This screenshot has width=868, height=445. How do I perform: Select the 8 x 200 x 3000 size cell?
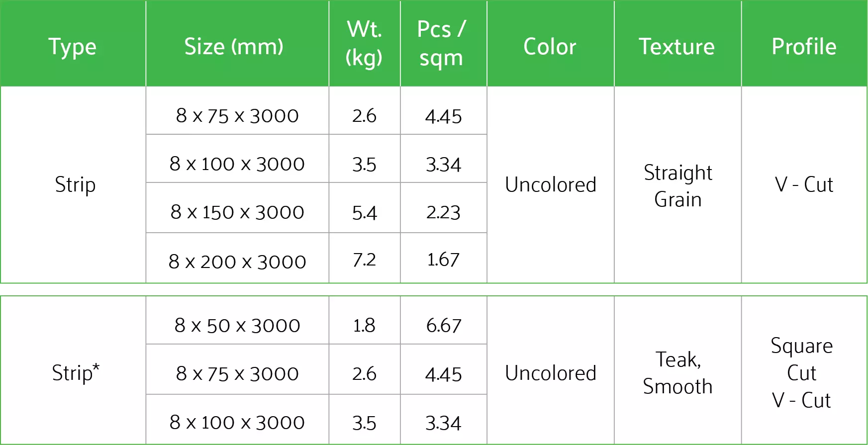click(x=237, y=262)
